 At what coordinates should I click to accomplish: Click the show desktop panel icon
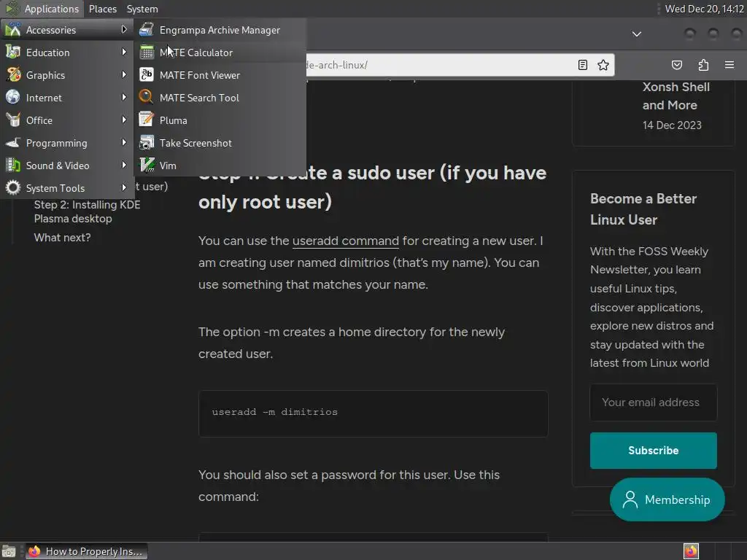point(9,551)
